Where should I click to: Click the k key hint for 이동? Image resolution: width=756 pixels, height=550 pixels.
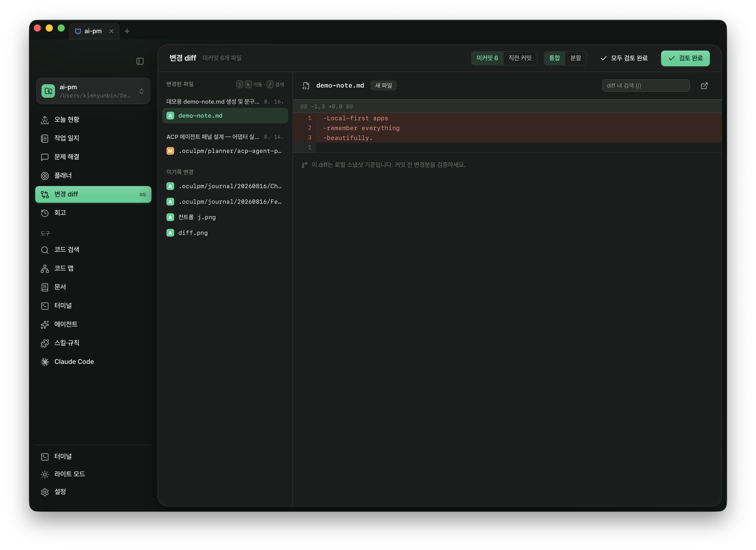coord(248,84)
